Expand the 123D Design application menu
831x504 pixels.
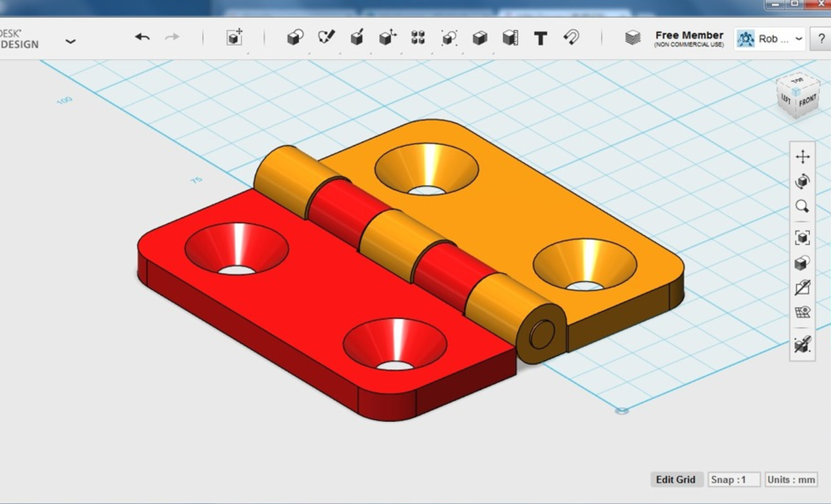[70, 41]
